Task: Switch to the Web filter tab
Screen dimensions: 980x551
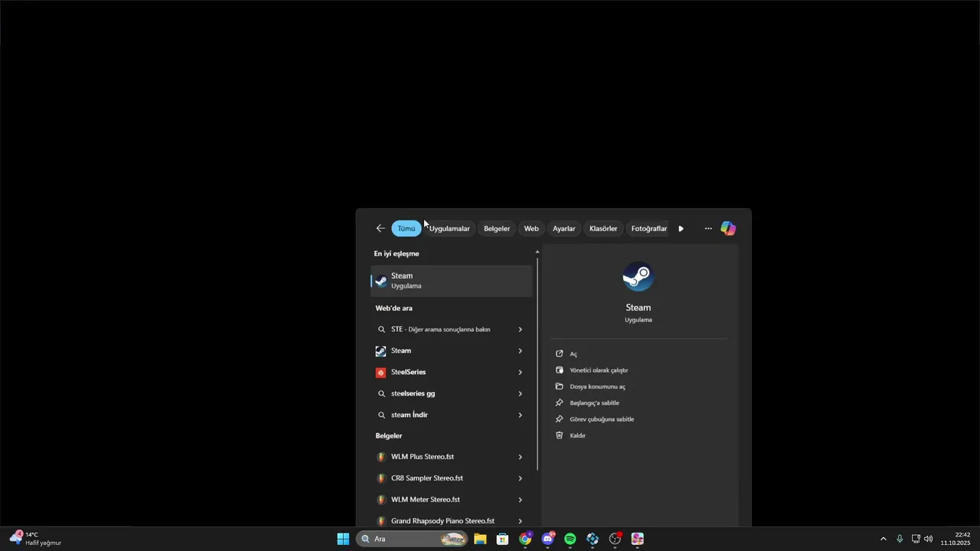Action: pos(531,229)
